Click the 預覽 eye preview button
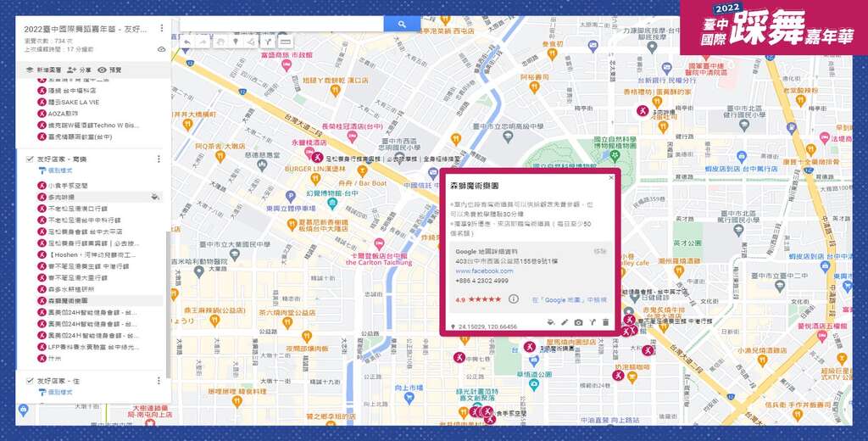Viewport: 868px width, 441px height. [109, 70]
